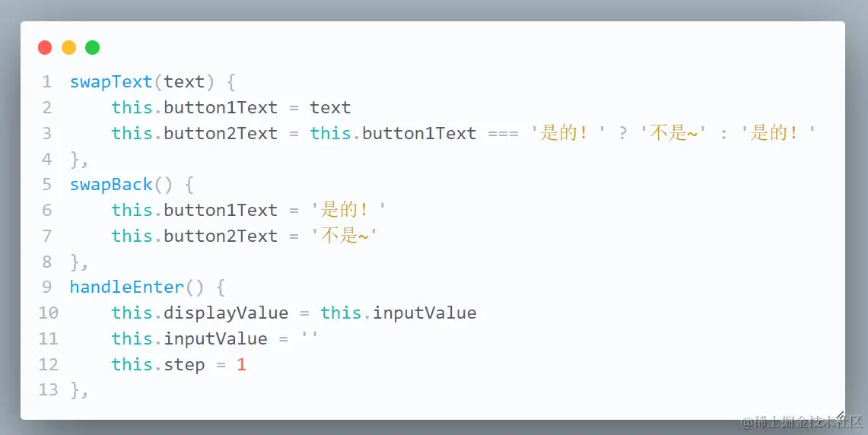
Task: Click the text parameter in swapText parentheses
Action: coord(184,82)
